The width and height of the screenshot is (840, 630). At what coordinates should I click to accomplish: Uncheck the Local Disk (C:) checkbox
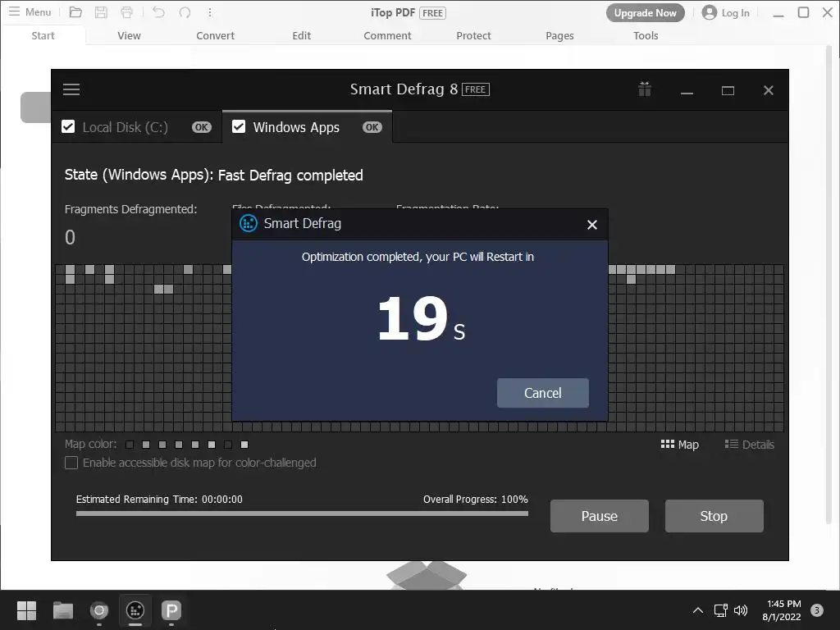[x=68, y=126]
